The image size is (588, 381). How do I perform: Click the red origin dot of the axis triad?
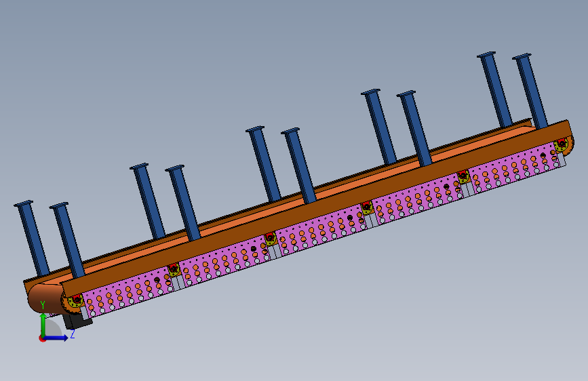tap(42, 338)
